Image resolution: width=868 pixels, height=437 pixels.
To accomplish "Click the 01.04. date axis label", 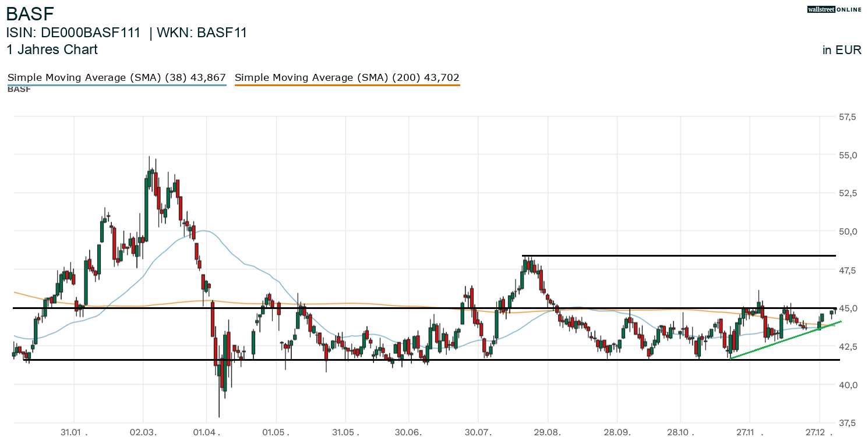I will 206,432.
